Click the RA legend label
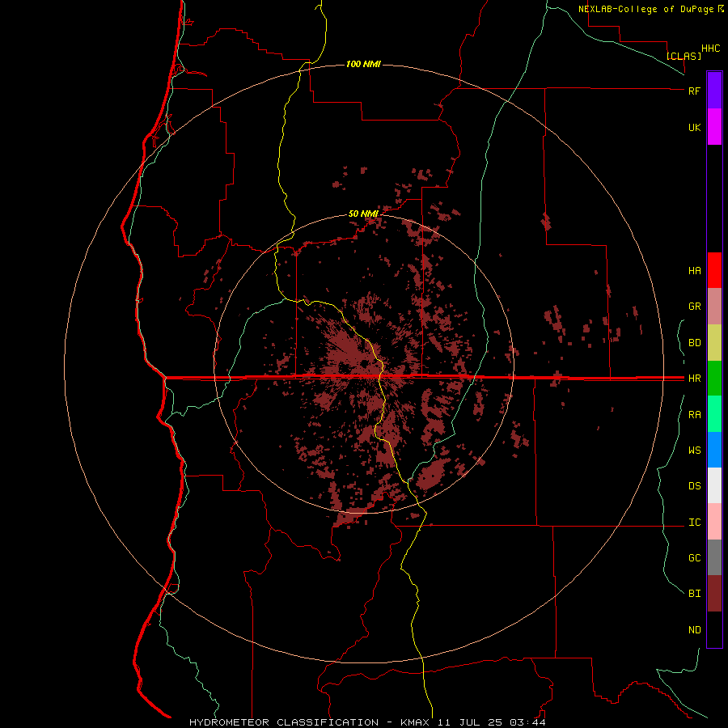This screenshot has height=728, width=728. (x=694, y=415)
